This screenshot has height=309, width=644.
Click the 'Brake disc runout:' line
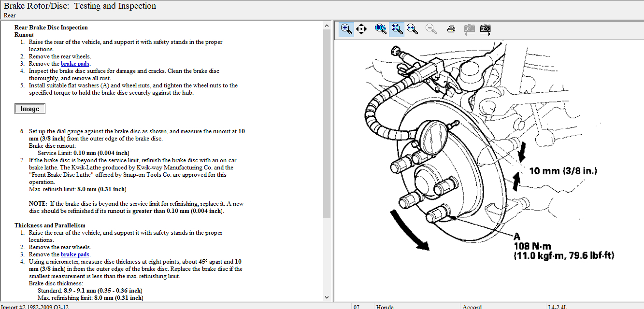[x=52, y=146]
